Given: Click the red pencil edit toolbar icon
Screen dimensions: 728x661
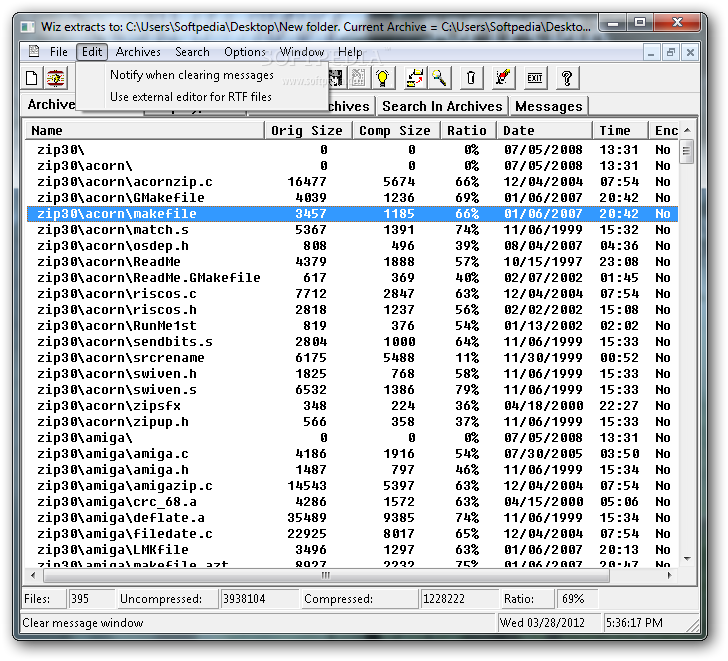Looking at the screenshot, I should coord(503,78).
